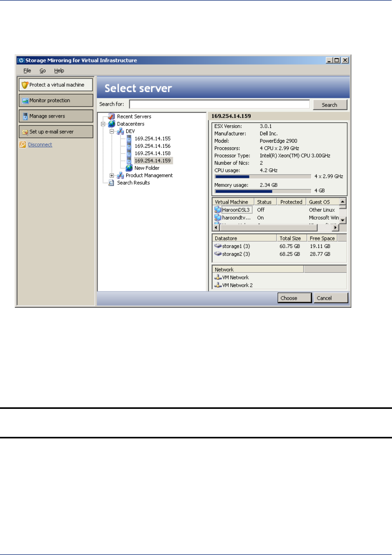Click the Set up e-mail server envelope icon
This screenshot has width=392, height=555.
click(25, 132)
